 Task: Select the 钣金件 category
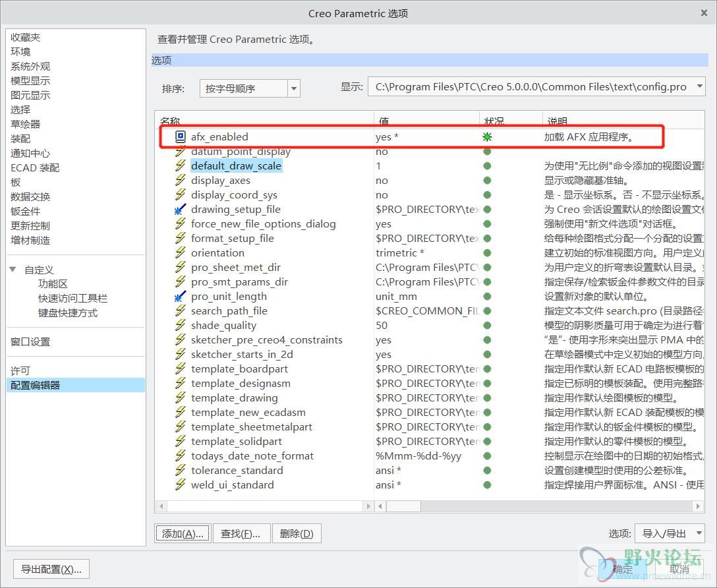[x=26, y=211]
